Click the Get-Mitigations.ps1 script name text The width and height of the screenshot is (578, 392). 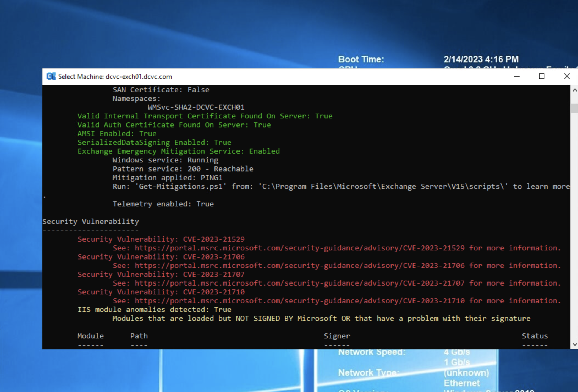pyautogui.click(x=180, y=186)
